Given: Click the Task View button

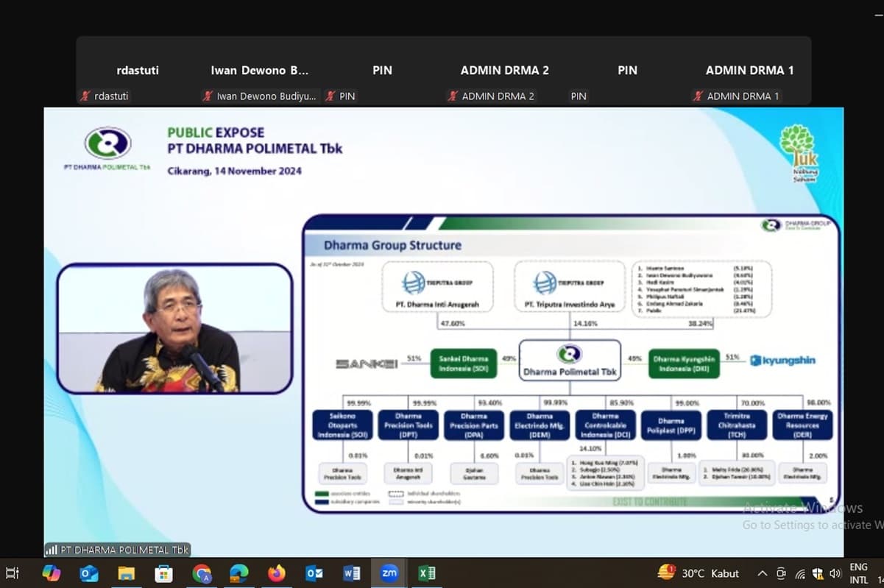Looking at the screenshot, I should click(13, 573).
